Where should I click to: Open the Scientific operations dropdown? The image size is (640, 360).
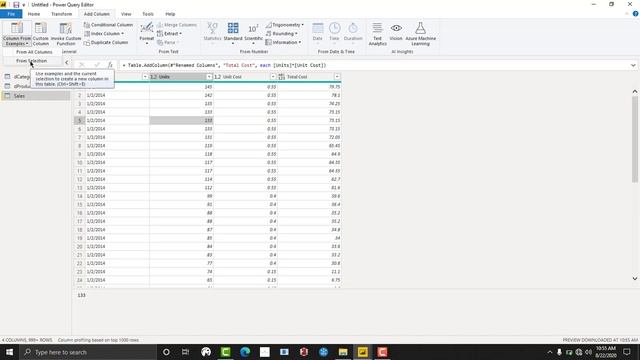point(253,33)
